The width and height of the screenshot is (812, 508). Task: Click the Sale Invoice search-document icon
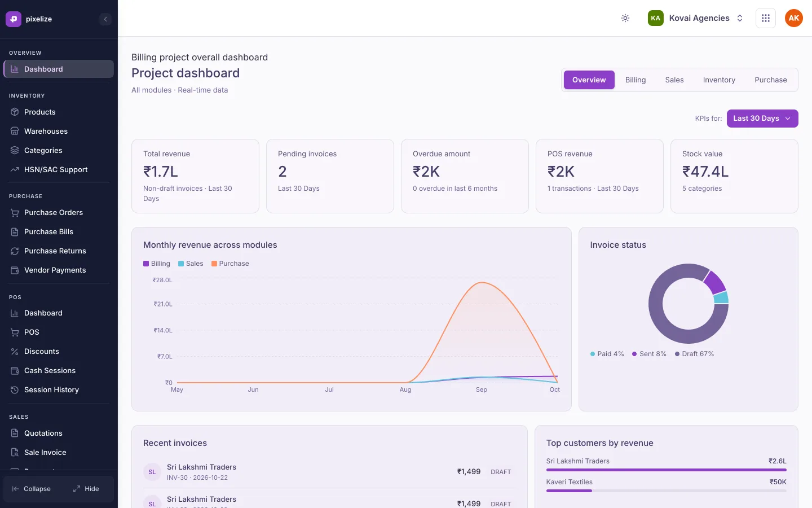(15, 452)
